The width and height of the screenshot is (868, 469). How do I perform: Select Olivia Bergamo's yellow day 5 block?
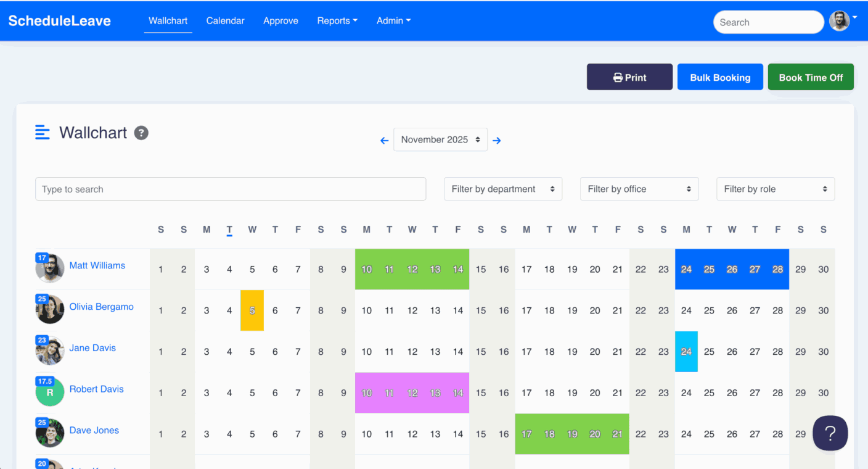pos(252,310)
